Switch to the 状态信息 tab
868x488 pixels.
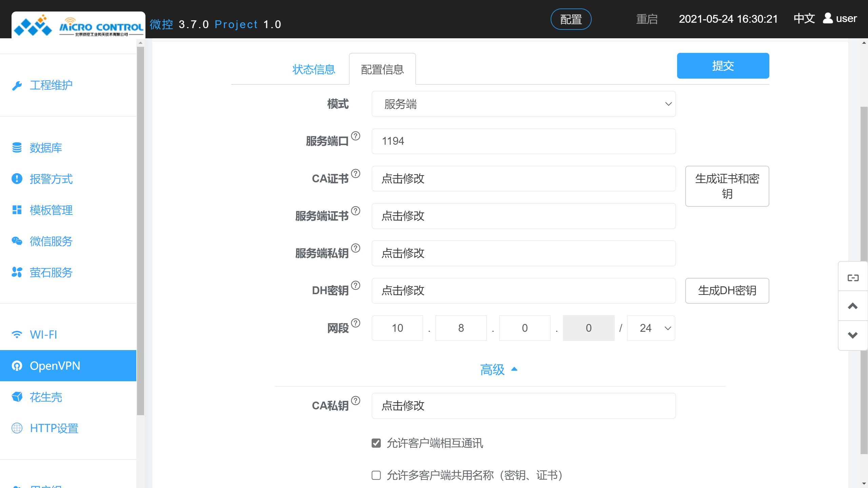(x=313, y=69)
